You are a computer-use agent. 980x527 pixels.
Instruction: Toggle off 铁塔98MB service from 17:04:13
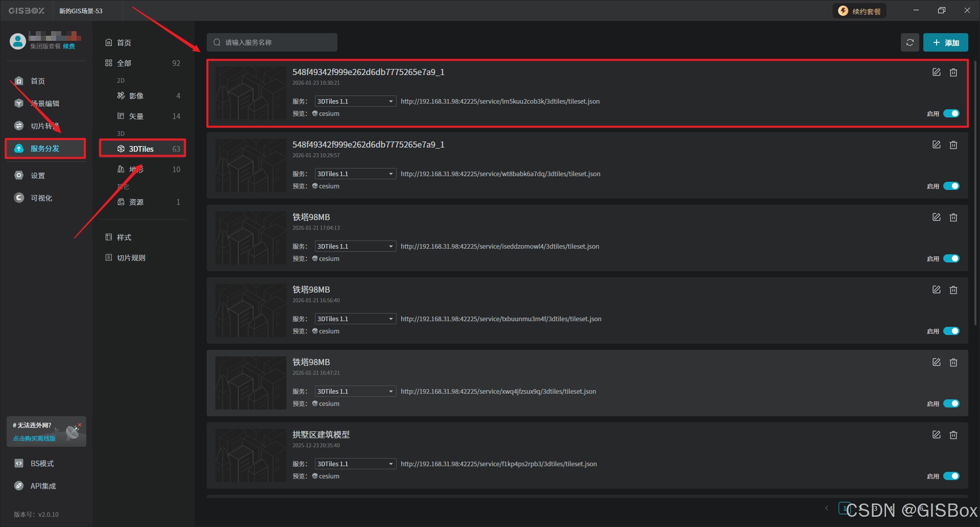[x=951, y=258]
